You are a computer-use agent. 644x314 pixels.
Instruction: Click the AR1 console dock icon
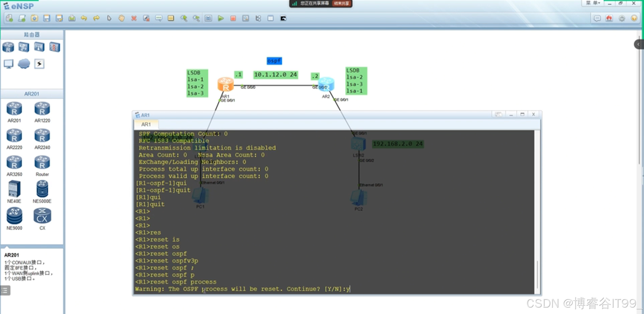498,115
